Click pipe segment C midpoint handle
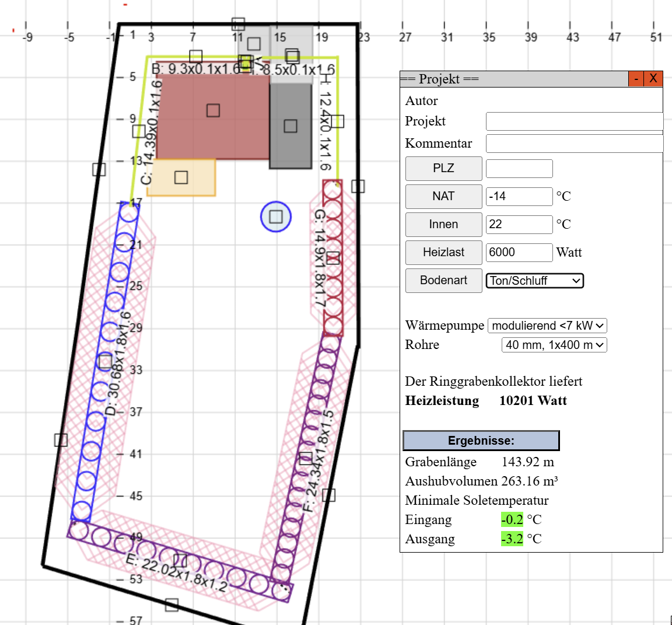This screenshot has width=672, height=625. 139,131
